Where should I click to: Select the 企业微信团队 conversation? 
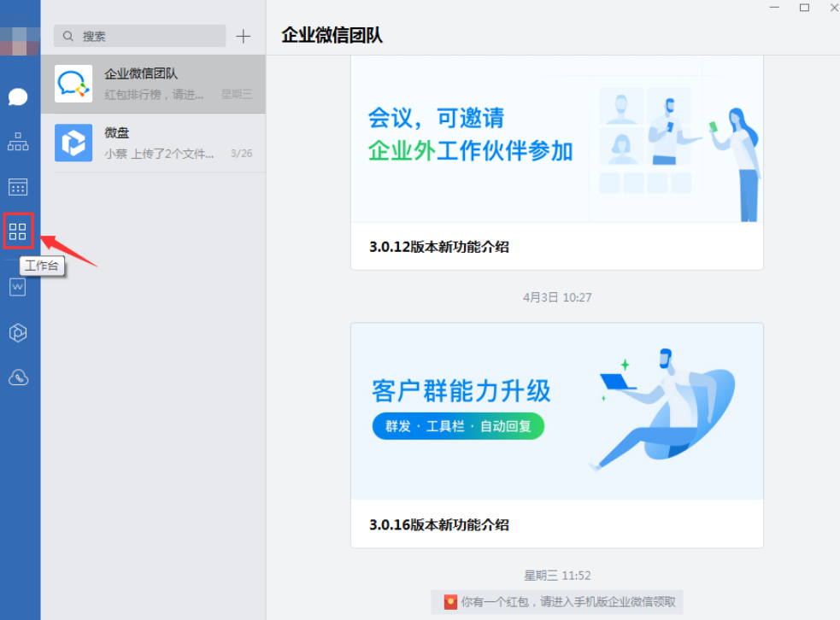(153, 84)
